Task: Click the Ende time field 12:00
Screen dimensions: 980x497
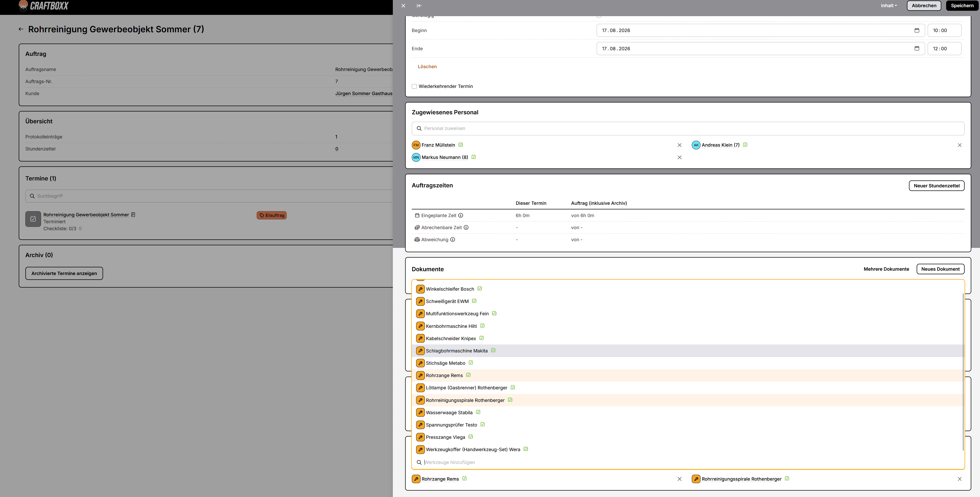Action: 944,49
